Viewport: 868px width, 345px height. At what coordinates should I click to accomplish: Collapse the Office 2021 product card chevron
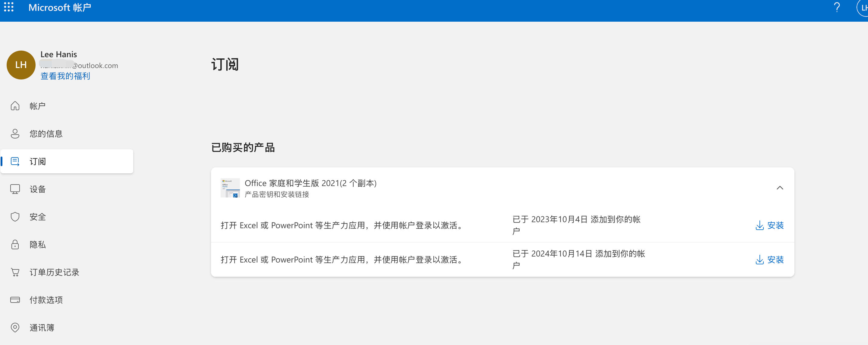780,188
